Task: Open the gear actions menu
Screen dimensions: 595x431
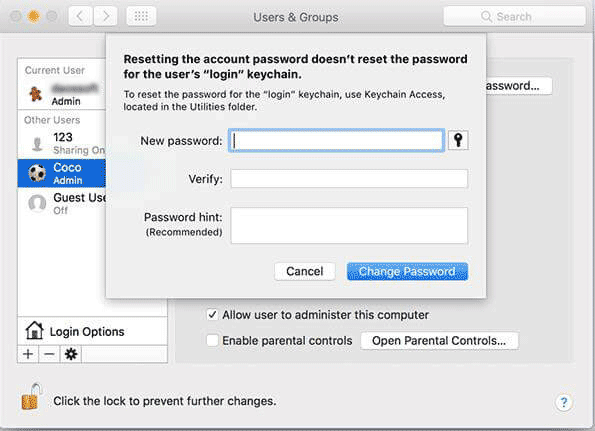Action: [71, 354]
